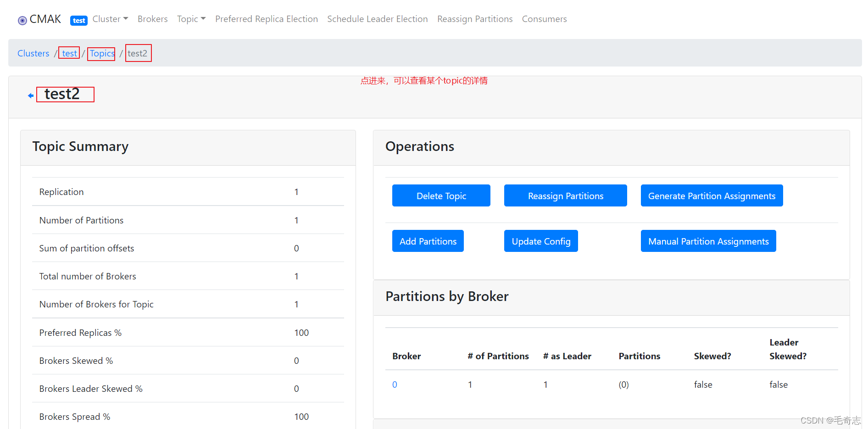Click the Topics breadcrumb link
The image size is (868, 429).
point(102,53)
